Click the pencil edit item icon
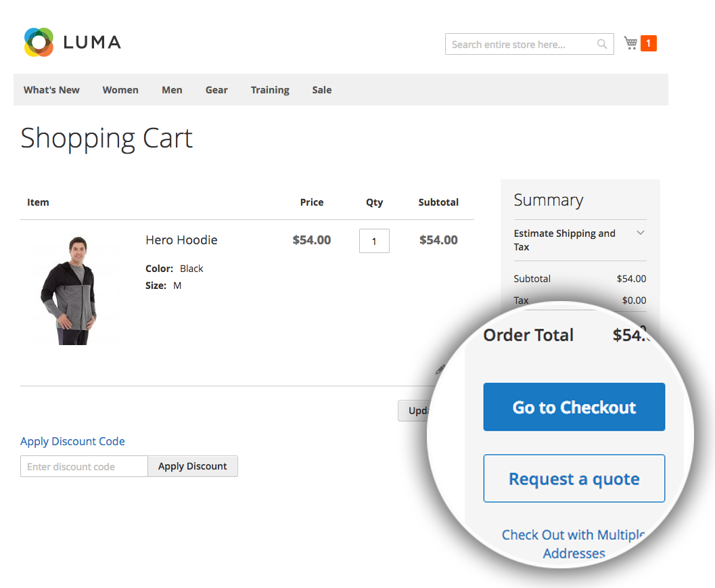The height and width of the screenshot is (588, 715). click(x=440, y=369)
